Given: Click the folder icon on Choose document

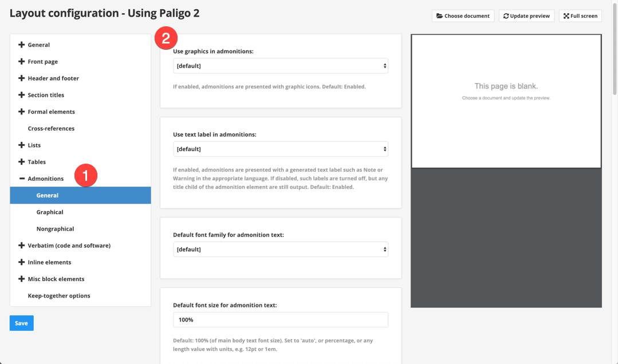Looking at the screenshot, I should click(x=439, y=16).
